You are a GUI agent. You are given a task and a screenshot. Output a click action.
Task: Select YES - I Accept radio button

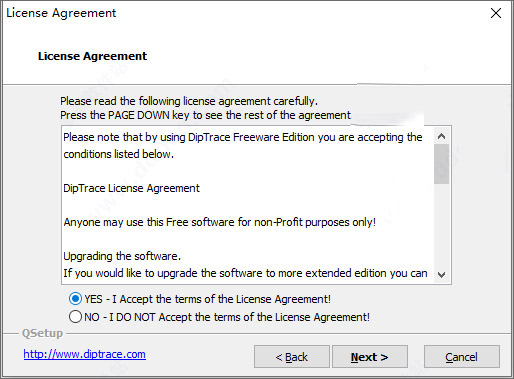(75, 299)
